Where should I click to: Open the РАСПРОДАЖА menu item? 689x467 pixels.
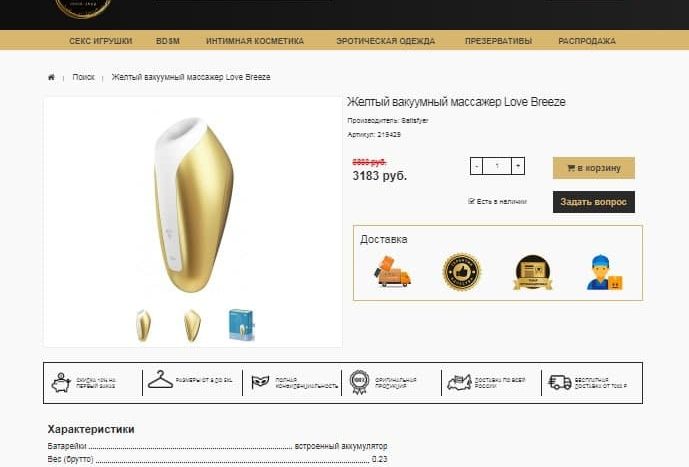[x=587, y=41]
